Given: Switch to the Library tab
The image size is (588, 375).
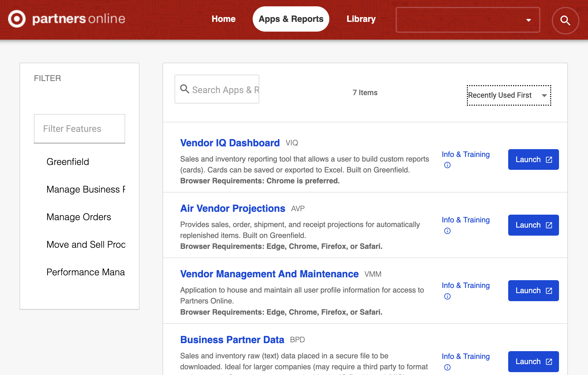Looking at the screenshot, I should tap(361, 19).
